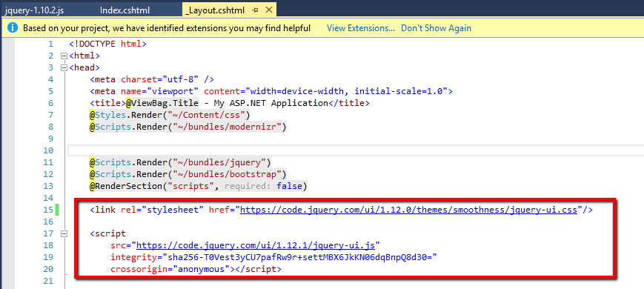Click the crossorigin anonymous attribute value
This screenshot has width=644, height=289.
tap(201, 269)
